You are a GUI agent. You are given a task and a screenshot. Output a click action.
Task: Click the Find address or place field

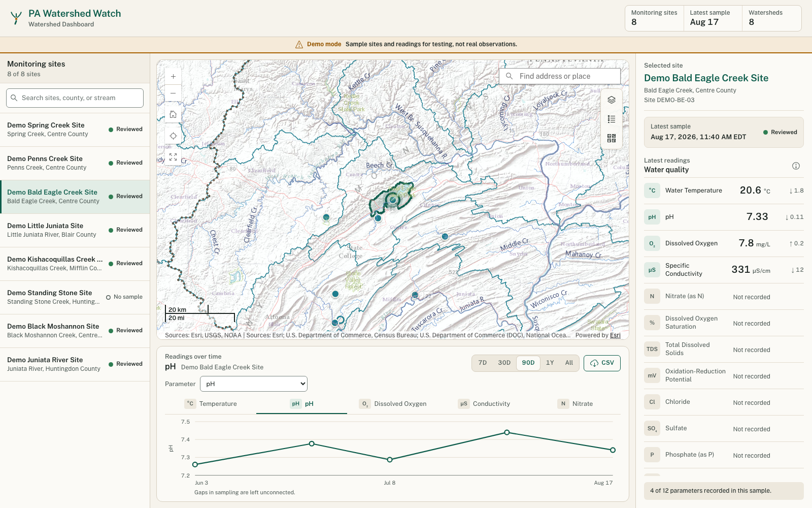560,76
